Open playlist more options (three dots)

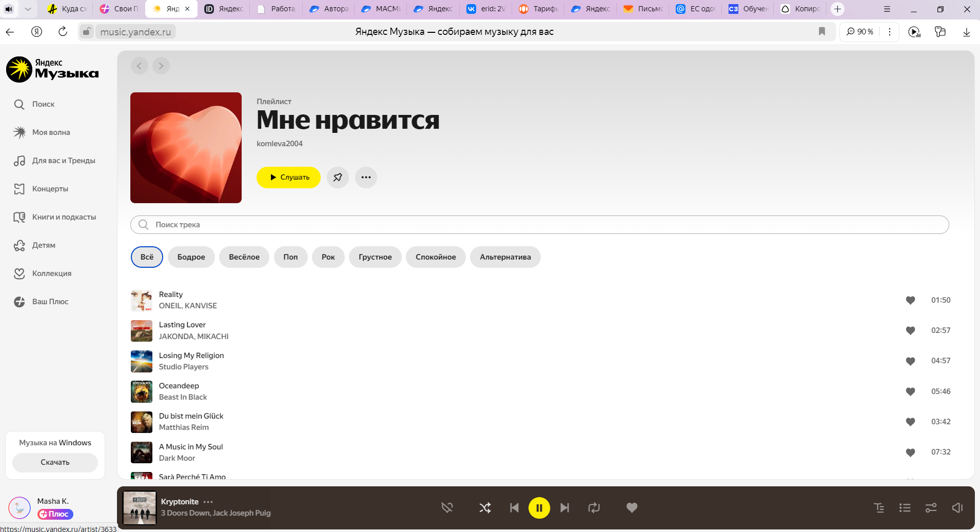tap(366, 178)
